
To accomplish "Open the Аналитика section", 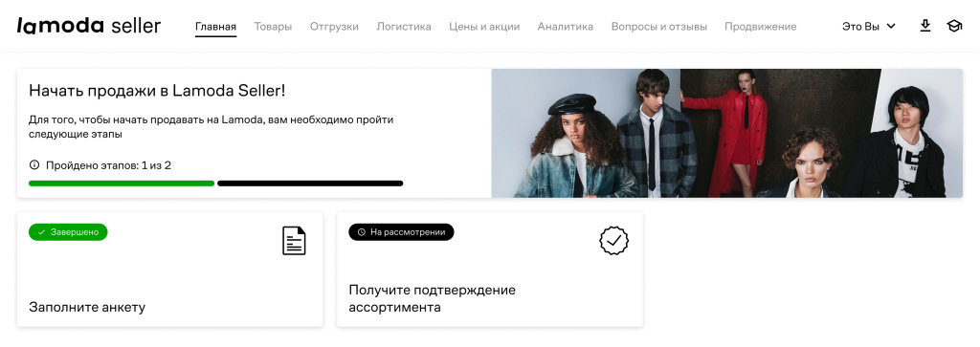I will pos(566,27).
